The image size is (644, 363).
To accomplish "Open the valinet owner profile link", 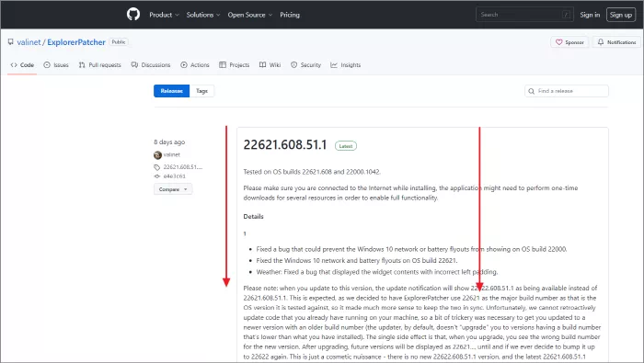I will (x=29, y=42).
